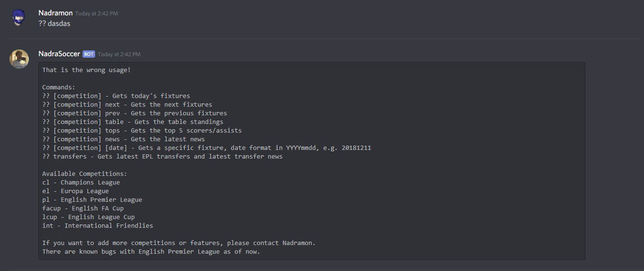Click Nadramon's blue avatar

19,18
